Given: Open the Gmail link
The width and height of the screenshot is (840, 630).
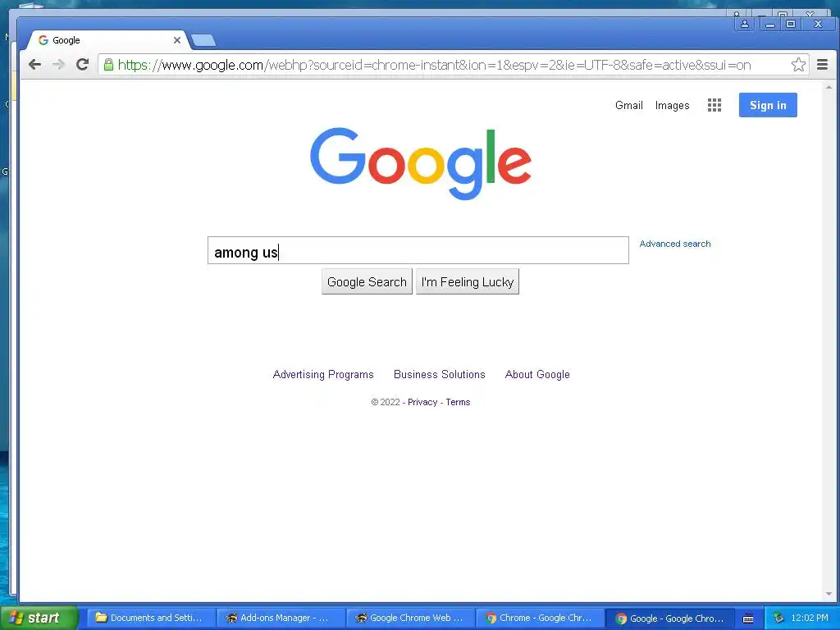Looking at the screenshot, I should [x=629, y=105].
